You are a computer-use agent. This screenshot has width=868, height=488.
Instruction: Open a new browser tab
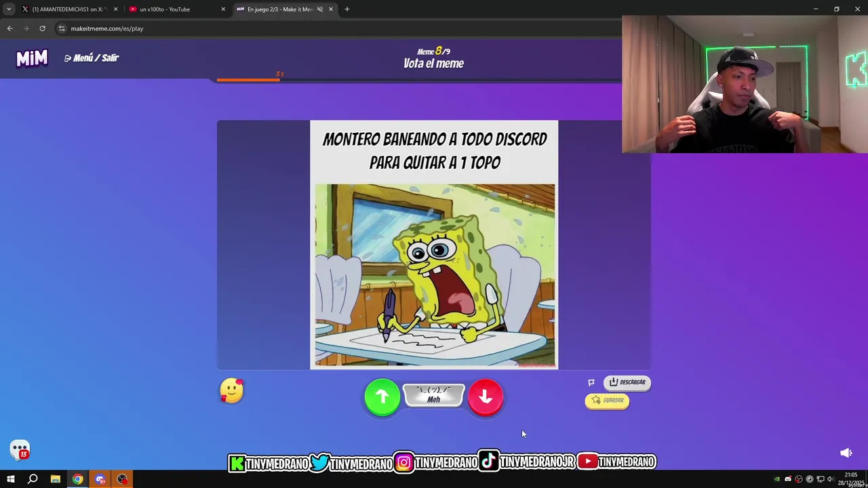coord(347,9)
